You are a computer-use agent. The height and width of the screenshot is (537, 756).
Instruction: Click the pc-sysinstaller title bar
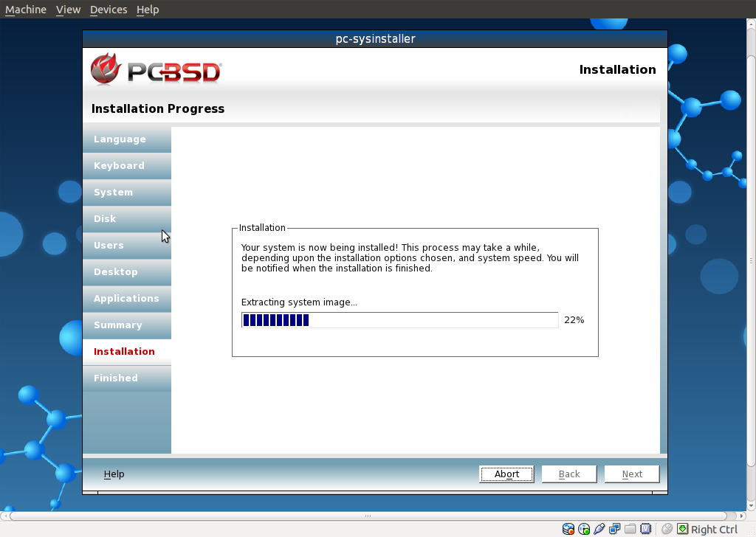(x=375, y=39)
